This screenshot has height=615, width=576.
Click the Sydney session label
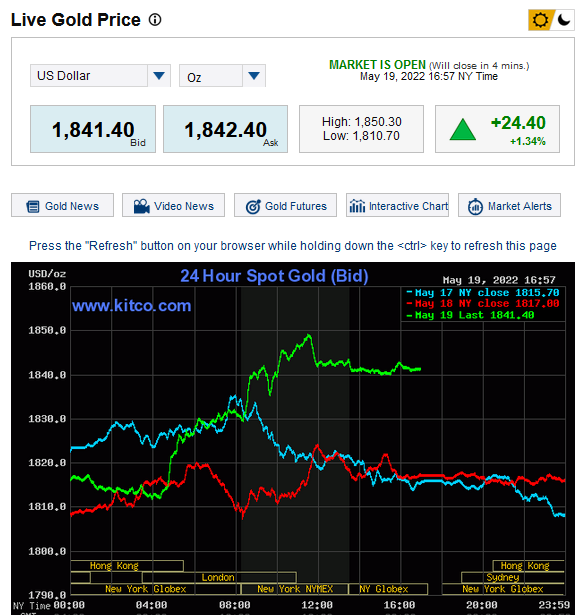(x=503, y=577)
